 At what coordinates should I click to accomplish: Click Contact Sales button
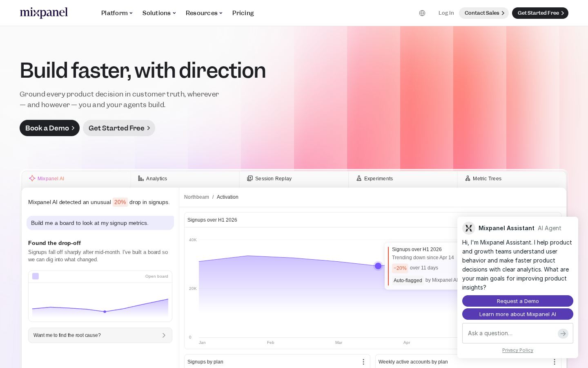(x=484, y=13)
